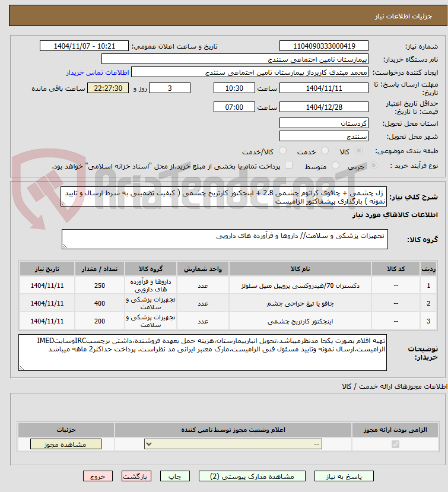448x492 pixels.
Task: Click the پاسخ به نیاز button
Action: pyautogui.click(x=344, y=477)
